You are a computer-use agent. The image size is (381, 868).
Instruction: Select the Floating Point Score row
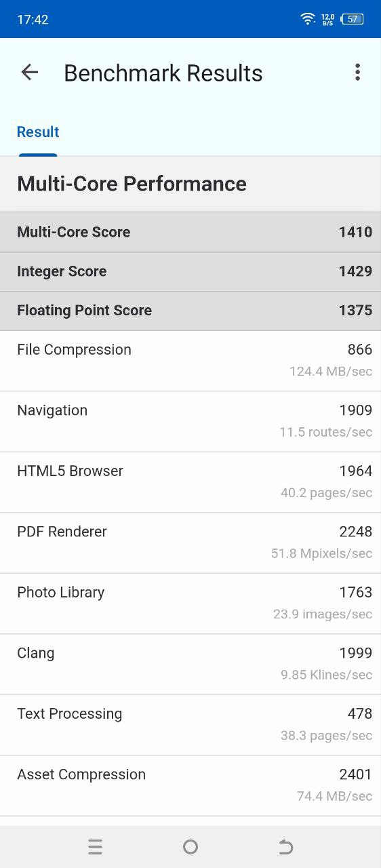point(190,311)
